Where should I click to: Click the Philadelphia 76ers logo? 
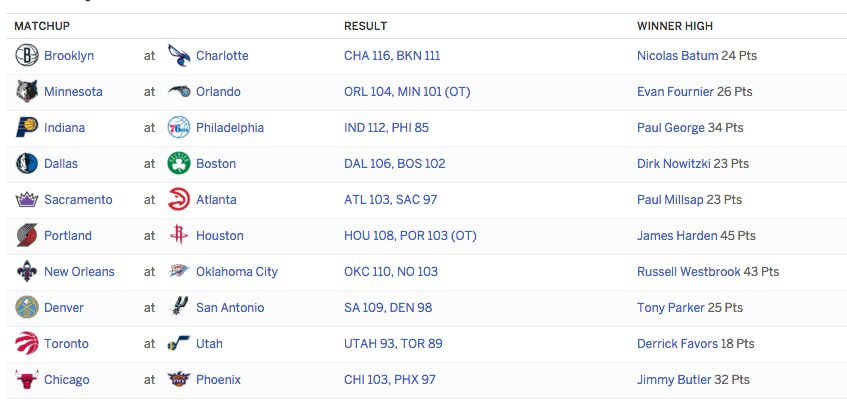coord(179,127)
